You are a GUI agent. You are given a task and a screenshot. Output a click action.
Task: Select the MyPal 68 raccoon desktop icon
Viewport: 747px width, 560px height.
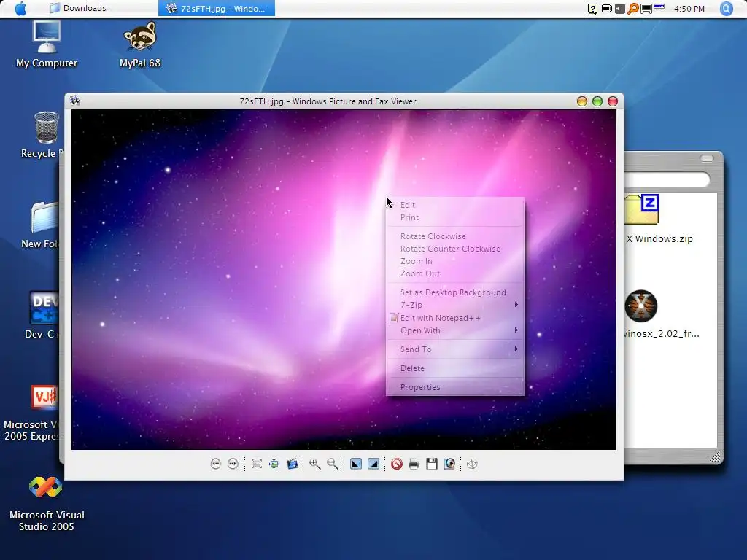tap(140, 44)
